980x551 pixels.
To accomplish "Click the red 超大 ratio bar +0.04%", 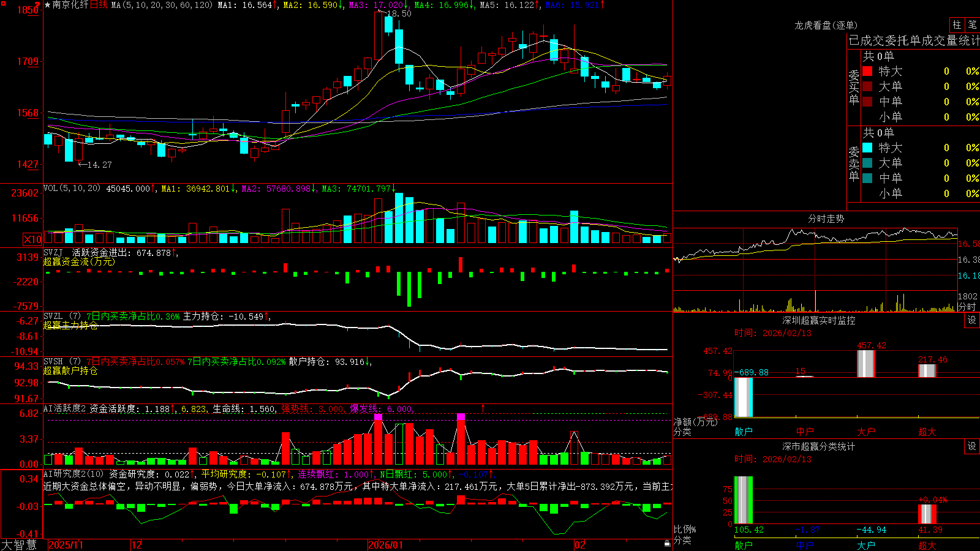I will pos(927,514).
